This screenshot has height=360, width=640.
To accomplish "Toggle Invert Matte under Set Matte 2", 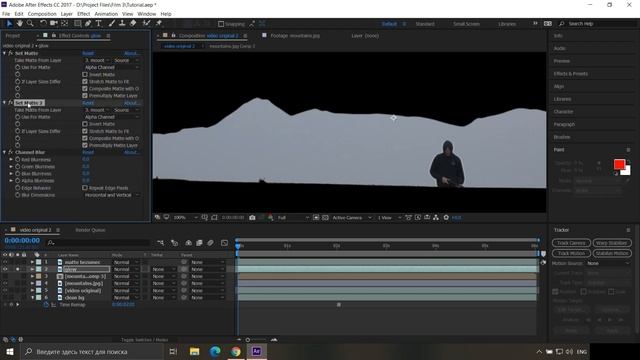I will [85, 124].
